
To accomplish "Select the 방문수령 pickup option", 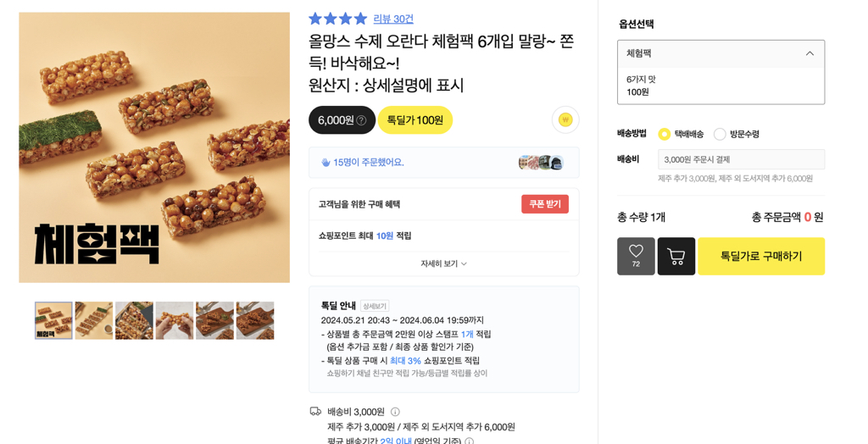I will (720, 134).
